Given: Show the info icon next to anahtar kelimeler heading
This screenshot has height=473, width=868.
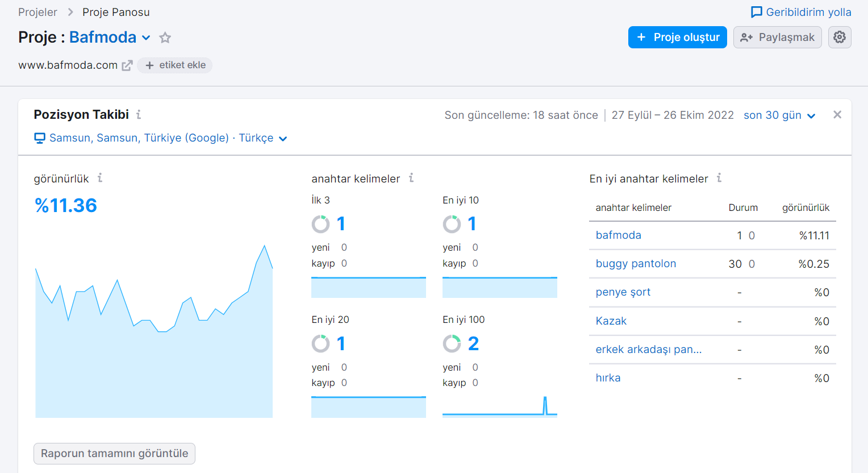Looking at the screenshot, I should tap(411, 178).
